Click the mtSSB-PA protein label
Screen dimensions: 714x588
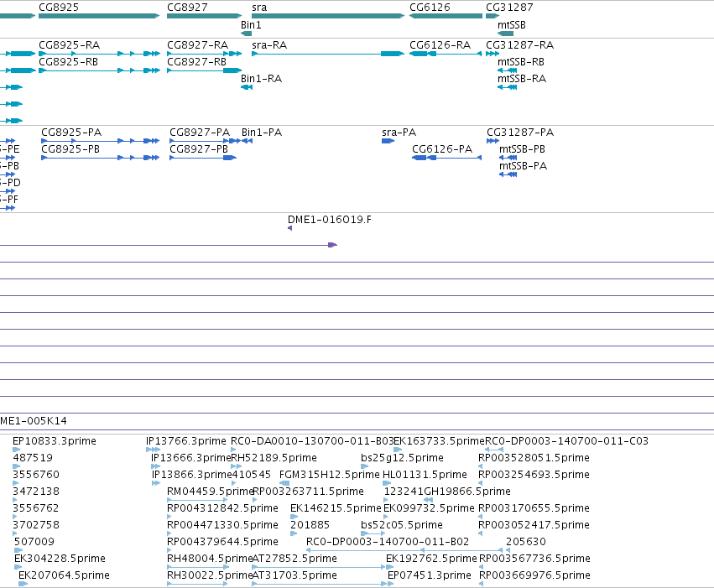[x=524, y=166]
